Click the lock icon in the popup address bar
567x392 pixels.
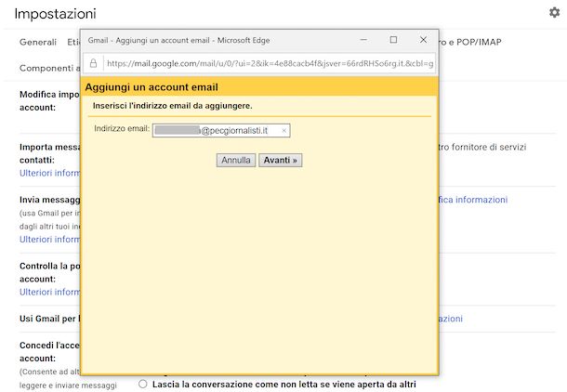pyautogui.click(x=93, y=63)
